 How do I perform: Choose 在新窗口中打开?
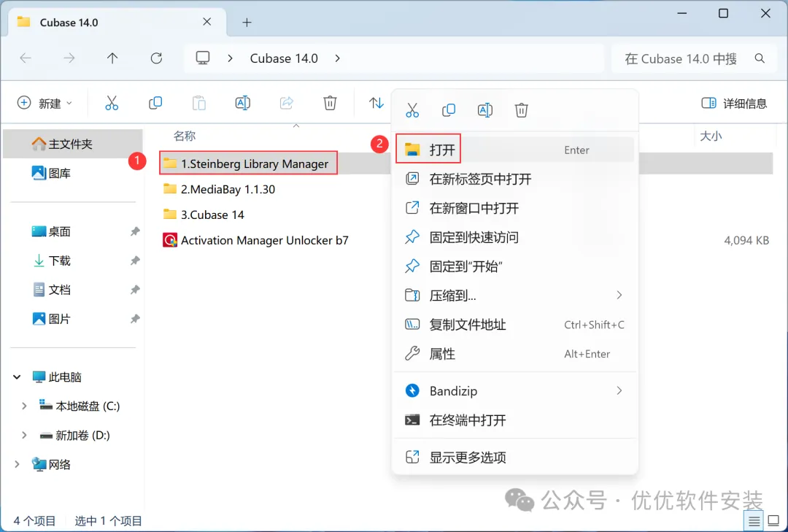coord(514,208)
